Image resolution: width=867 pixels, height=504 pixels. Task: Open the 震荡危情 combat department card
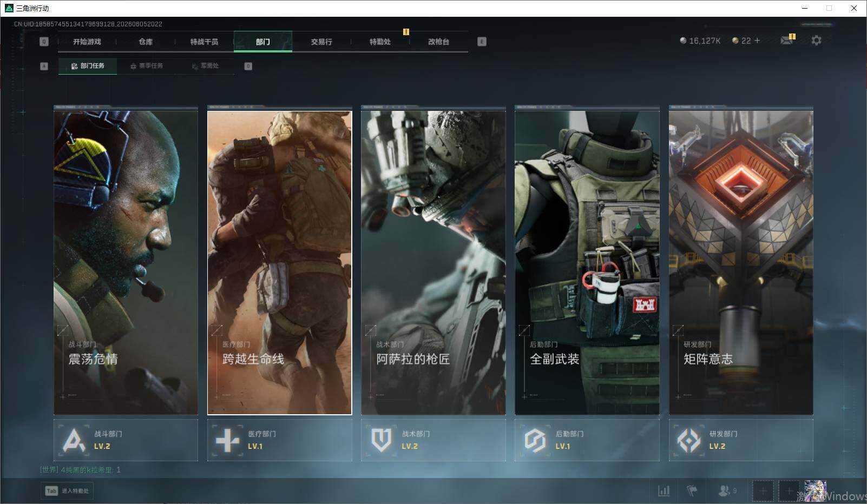126,262
